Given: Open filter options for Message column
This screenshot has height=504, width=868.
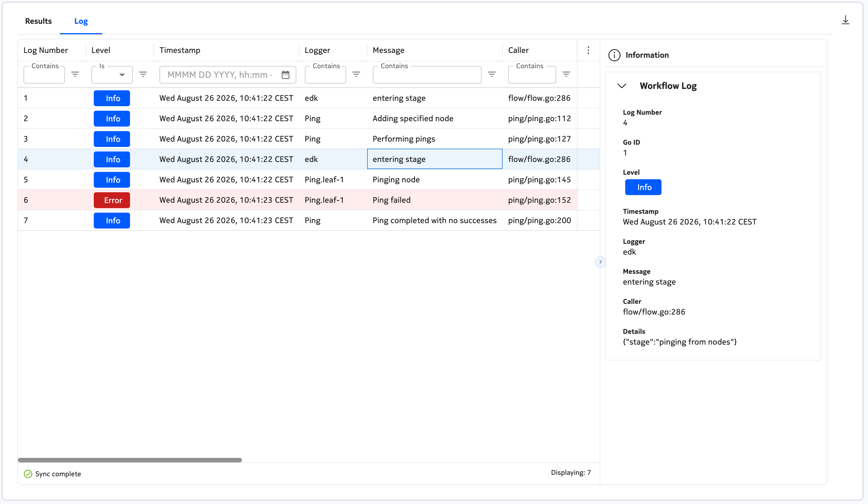Looking at the screenshot, I should (x=492, y=74).
